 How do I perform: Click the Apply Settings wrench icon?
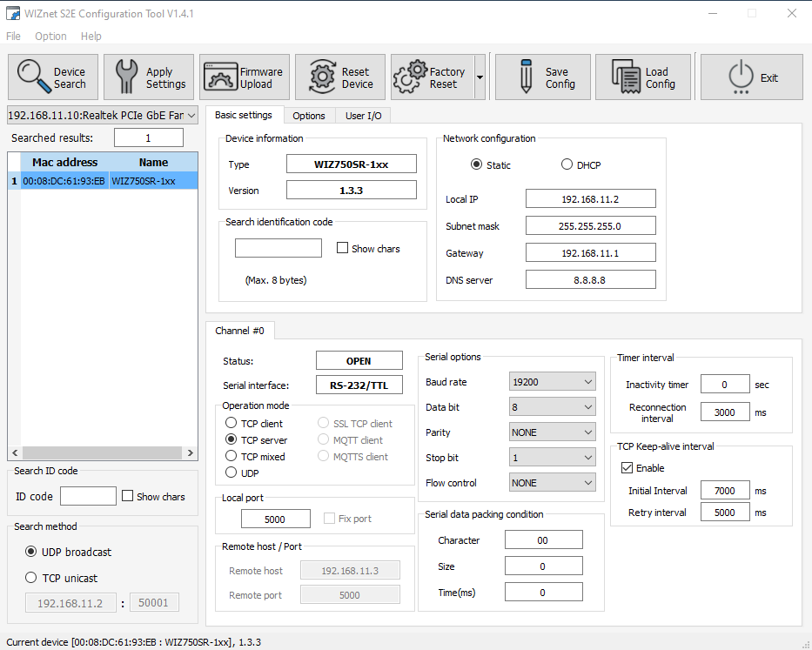click(x=126, y=77)
